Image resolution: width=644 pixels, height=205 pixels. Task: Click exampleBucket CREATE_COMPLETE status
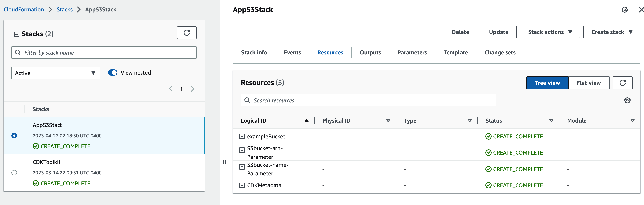(514, 136)
